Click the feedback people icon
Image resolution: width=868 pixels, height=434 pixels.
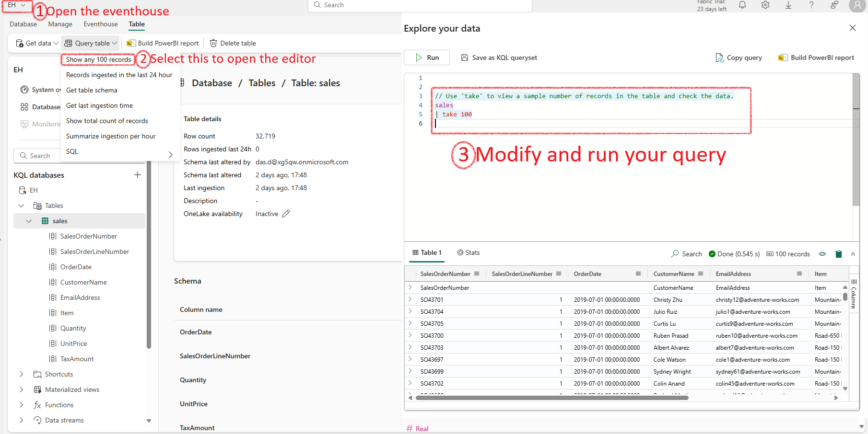click(x=834, y=5)
